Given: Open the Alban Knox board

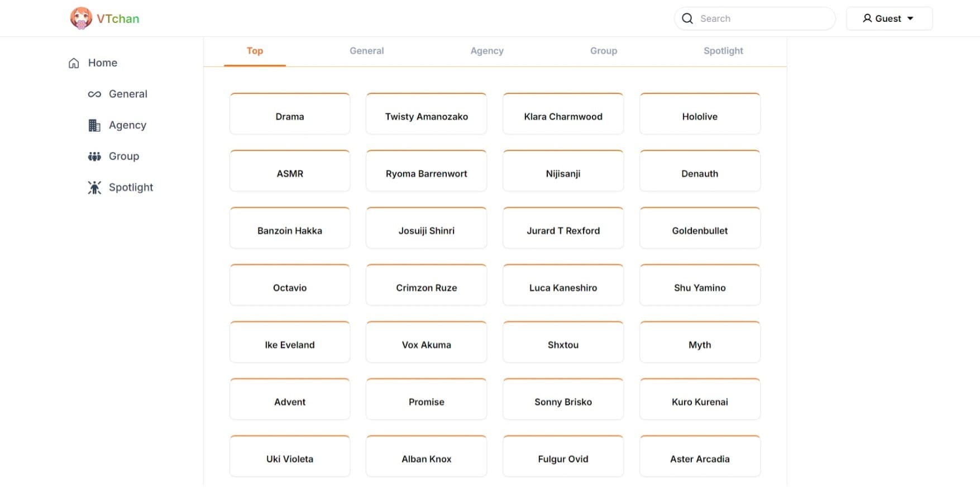Looking at the screenshot, I should pos(427,456).
